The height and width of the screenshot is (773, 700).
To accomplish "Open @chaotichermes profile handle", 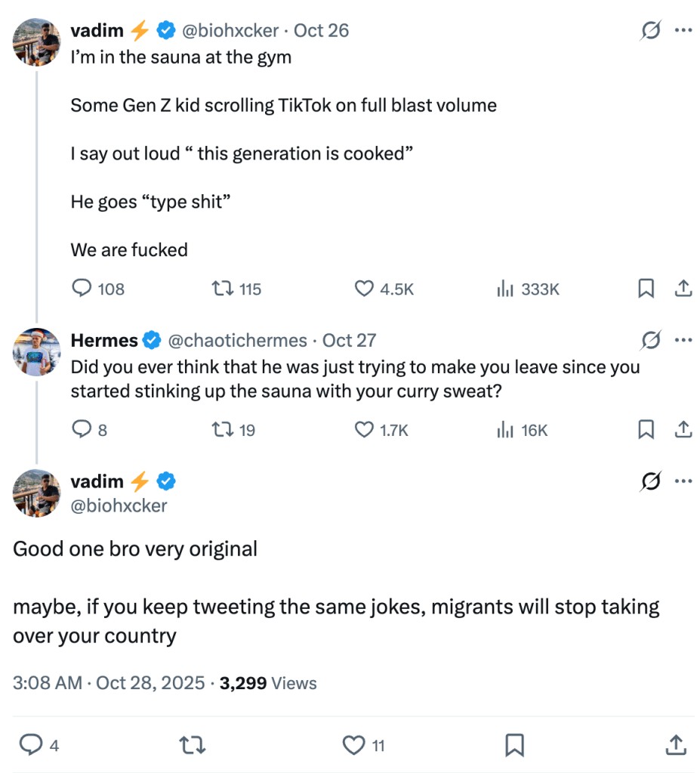I will point(236,341).
